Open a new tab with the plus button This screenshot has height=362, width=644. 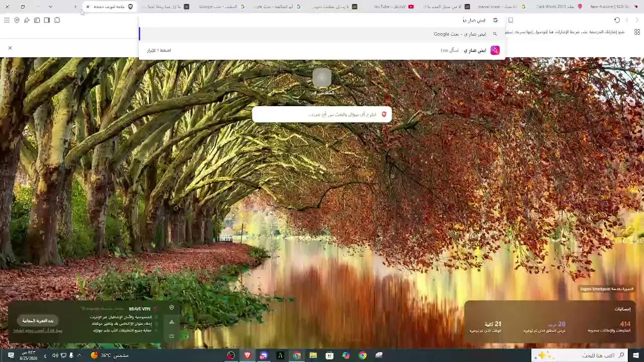coord(75,7)
